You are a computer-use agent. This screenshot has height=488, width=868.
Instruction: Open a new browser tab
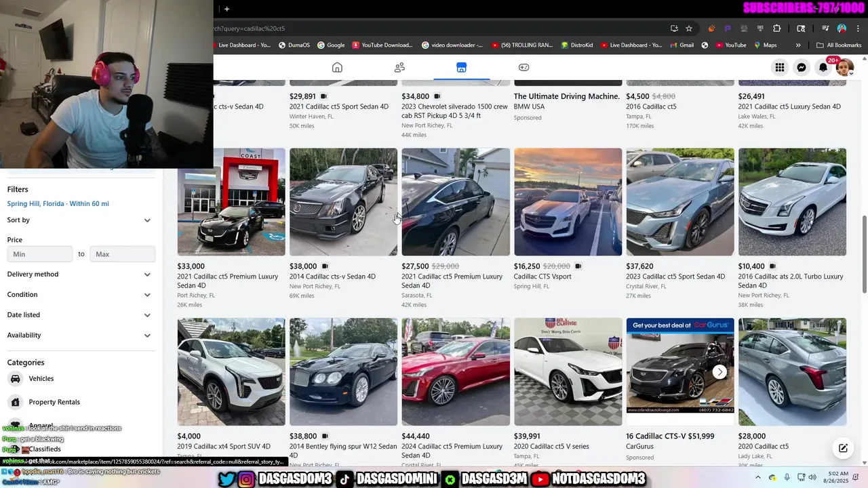pos(226,9)
